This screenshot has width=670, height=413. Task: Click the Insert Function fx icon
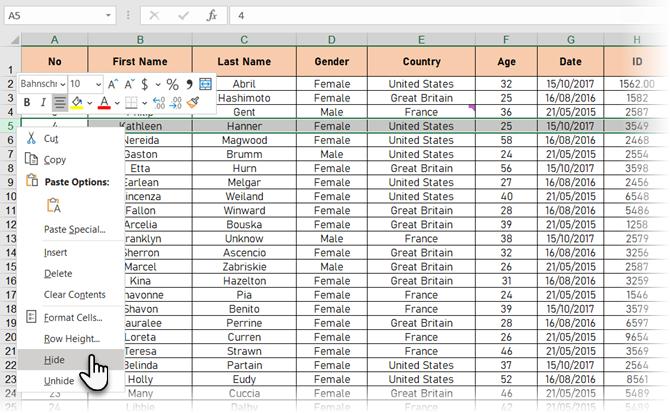212,16
